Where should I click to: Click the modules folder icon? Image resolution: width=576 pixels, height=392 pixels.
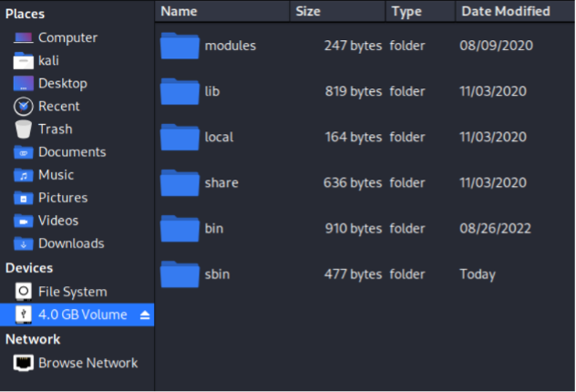(x=180, y=46)
